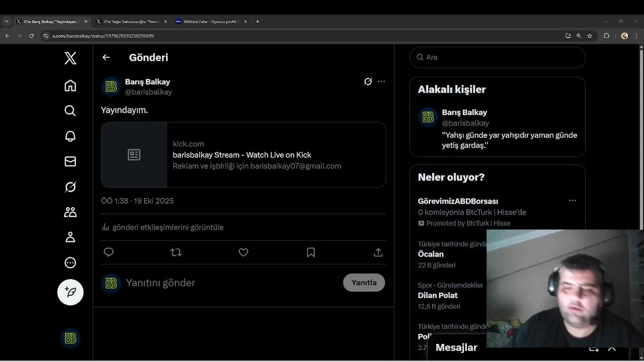Go back with the Gönderi arrow
The width and height of the screenshot is (644, 362).
(106, 57)
